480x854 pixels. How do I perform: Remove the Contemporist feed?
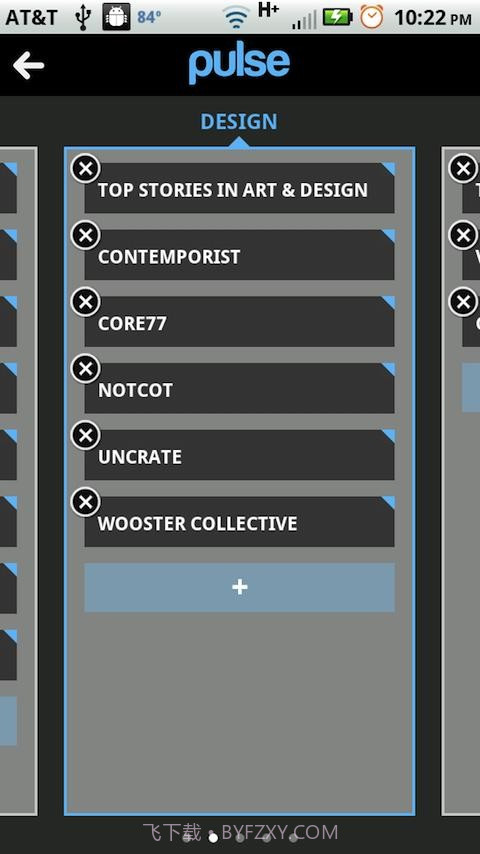point(86,235)
